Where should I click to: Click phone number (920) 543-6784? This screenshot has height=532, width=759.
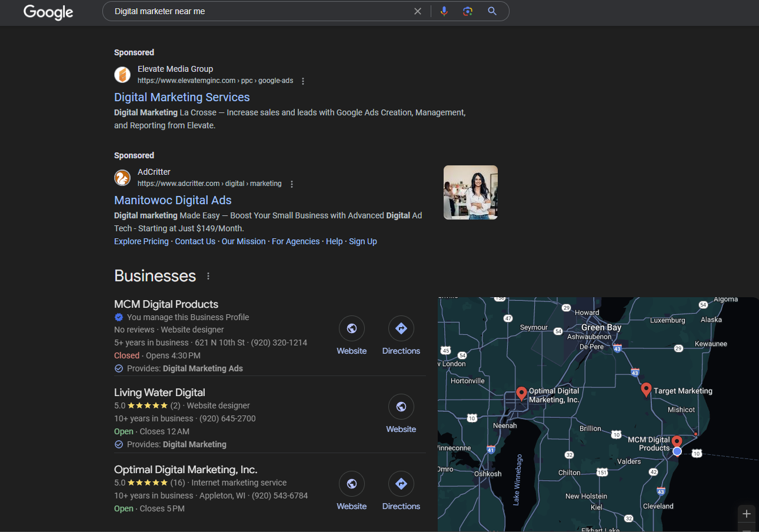click(x=280, y=496)
